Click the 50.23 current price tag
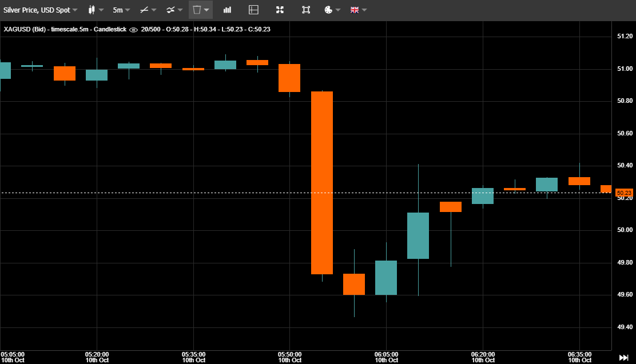636x364 pixels. 624,193
